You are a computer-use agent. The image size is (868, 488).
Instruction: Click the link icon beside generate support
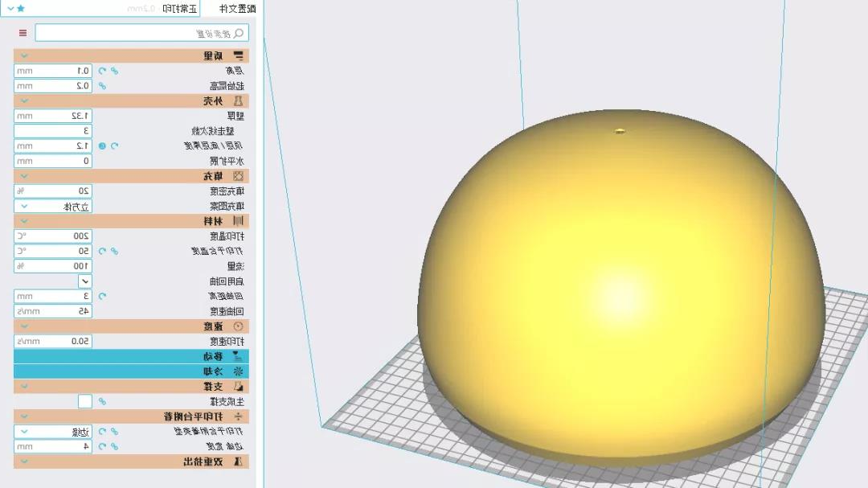(x=102, y=401)
